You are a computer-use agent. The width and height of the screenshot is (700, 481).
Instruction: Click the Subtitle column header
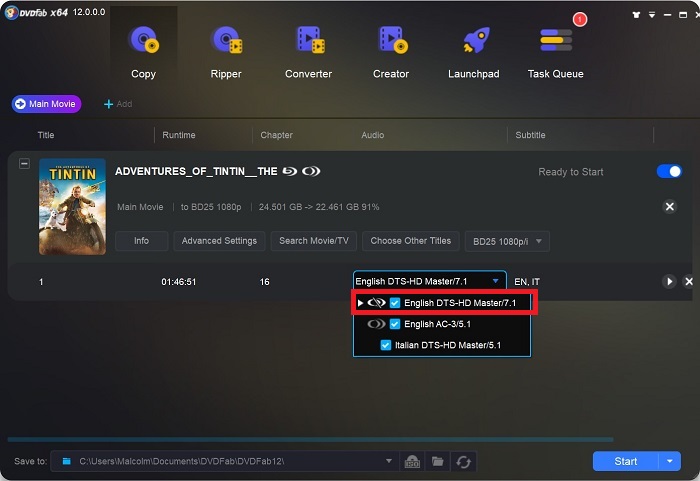tap(530, 135)
